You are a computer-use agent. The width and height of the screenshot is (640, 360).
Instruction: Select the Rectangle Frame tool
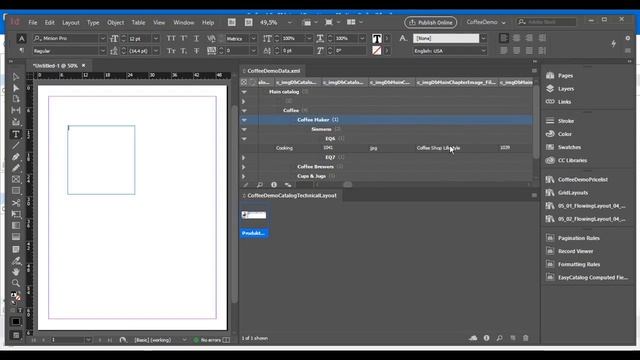16,180
